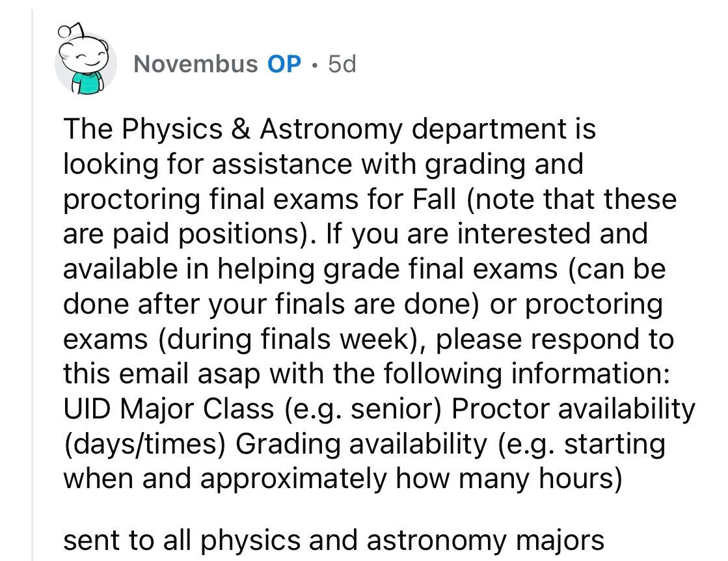
Task: Open the Novembus user profile link
Action: (195, 64)
